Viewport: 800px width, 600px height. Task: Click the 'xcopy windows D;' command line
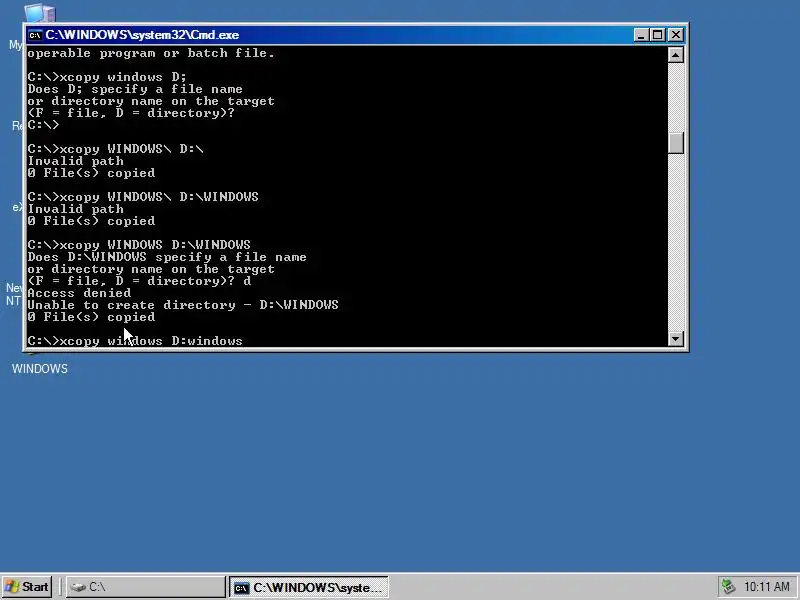tap(107, 78)
